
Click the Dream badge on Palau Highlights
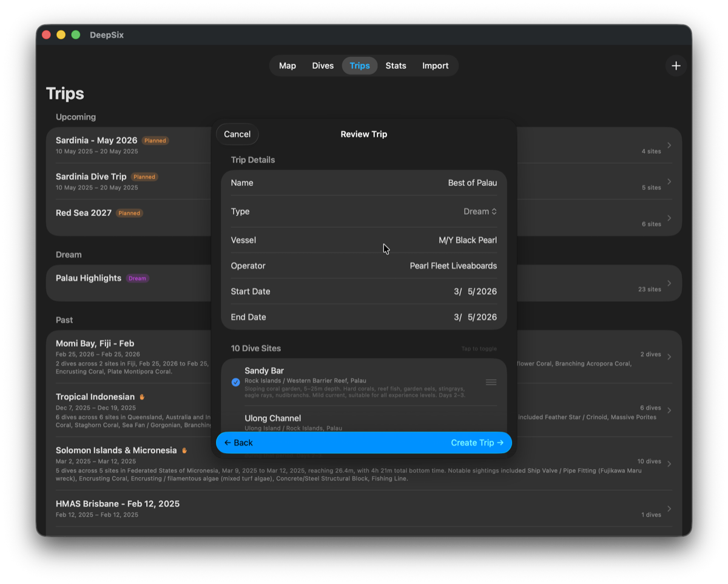pos(137,278)
